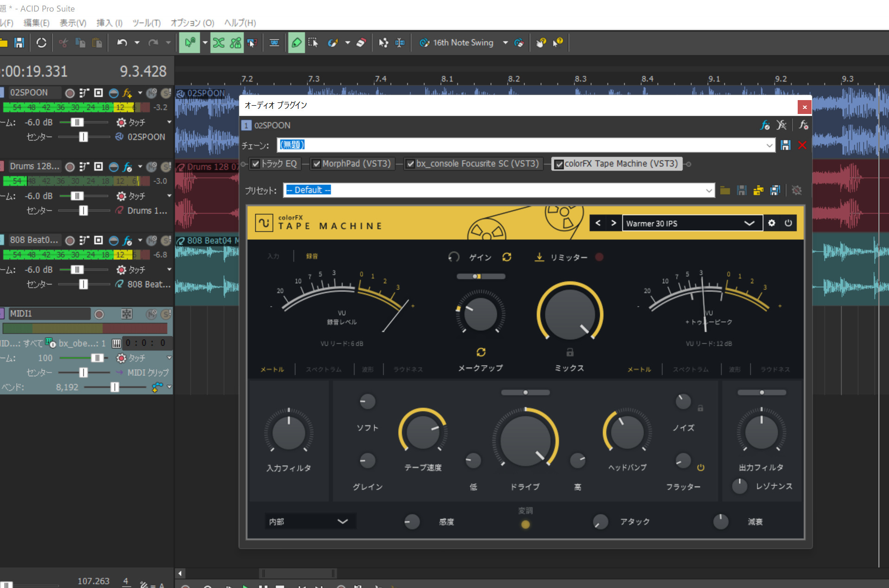Open the オプション(O) menu
889x588 pixels.
pyautogui.click(x=192, y=23)
